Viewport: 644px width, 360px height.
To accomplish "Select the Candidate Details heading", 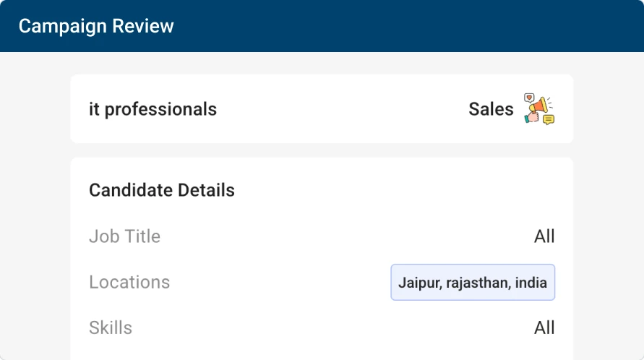I will pyautogui.click(x=162, y=190).
